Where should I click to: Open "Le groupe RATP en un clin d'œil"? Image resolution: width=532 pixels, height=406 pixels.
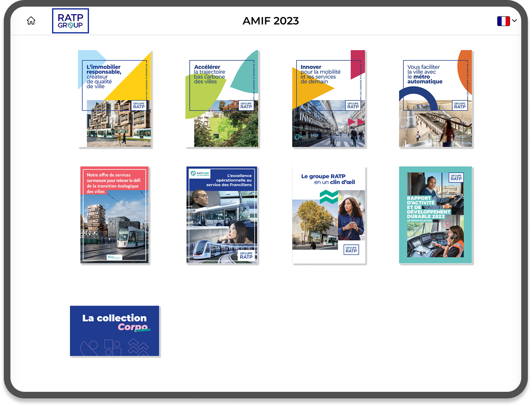click(328, 215)
